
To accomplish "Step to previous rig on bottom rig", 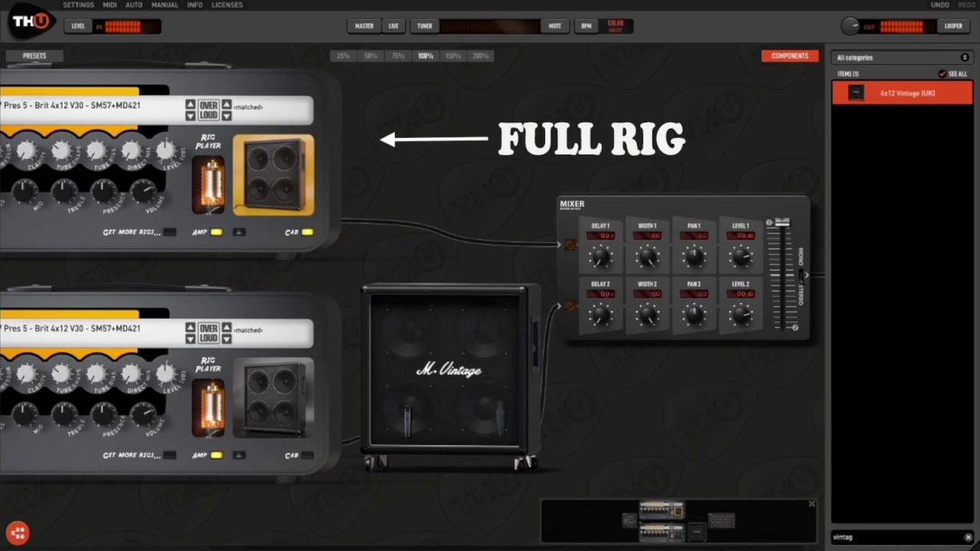I will (x=190, y=328).
